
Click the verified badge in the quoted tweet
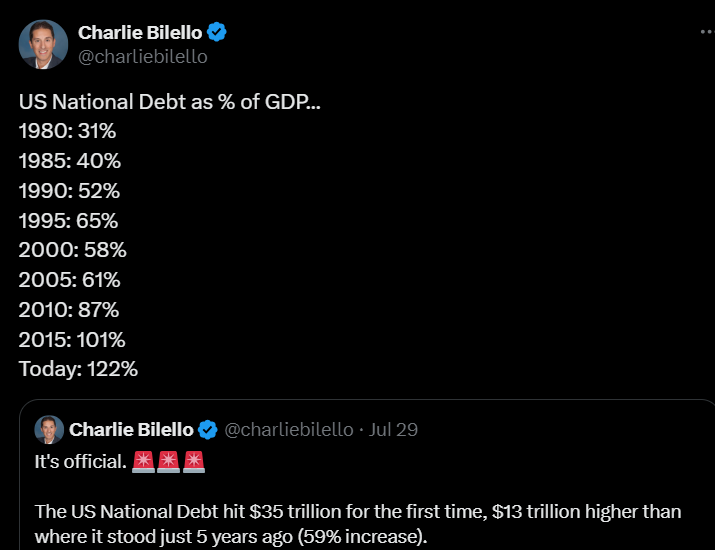click(x=208, y=430)
